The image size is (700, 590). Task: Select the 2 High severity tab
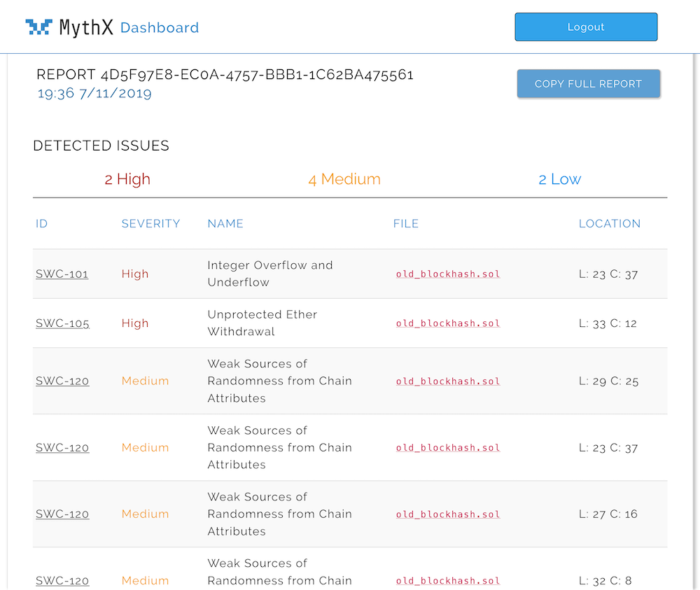pyautogui.click(x=127, y=179)
